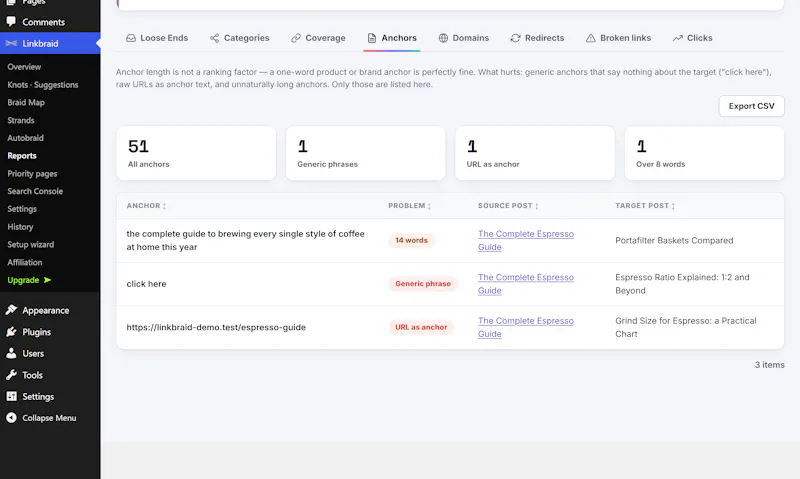Click the Appearance paintbrush icon
Image resolution: width=800 pixels, height=479 pixels.
coord(11,310)
